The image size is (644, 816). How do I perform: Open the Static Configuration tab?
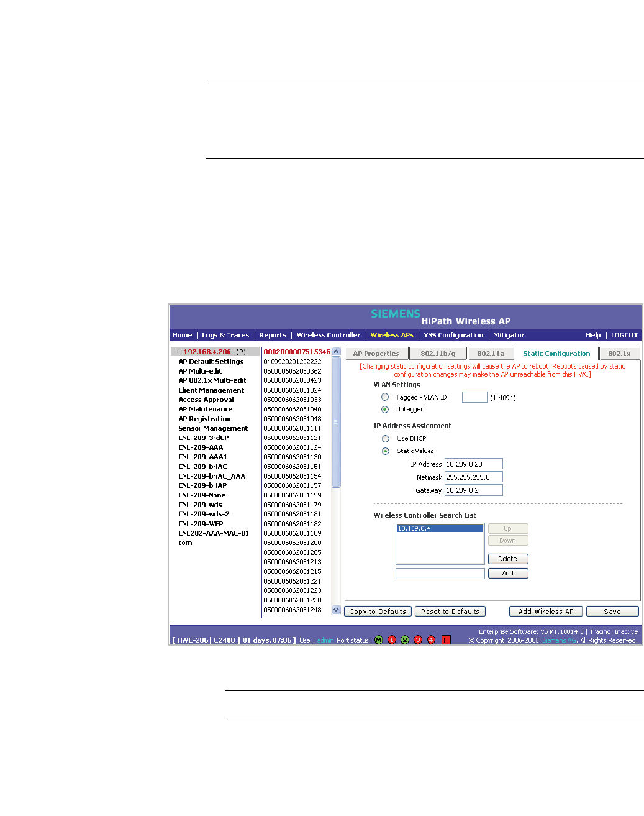[556, 354]
